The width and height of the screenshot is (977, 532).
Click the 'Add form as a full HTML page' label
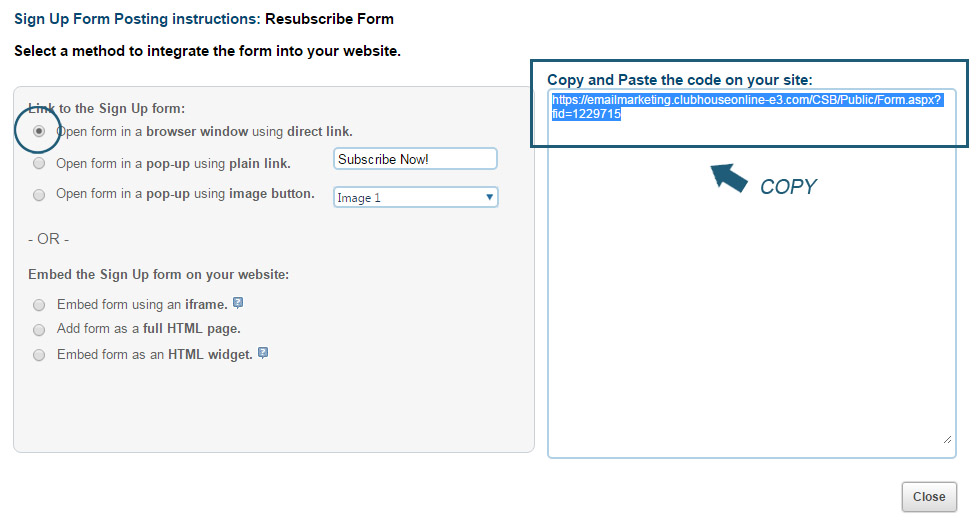[x=148, y=329]
